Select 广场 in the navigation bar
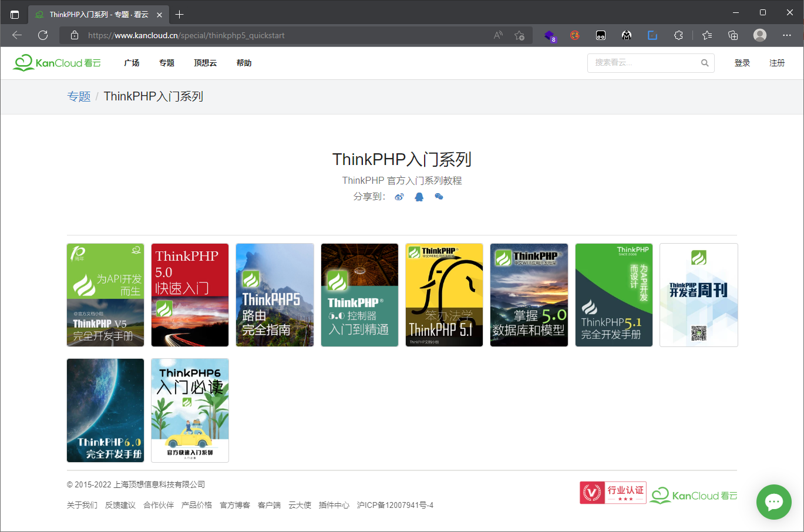Image resolution: width=804 pixels, height=532 pixels. (132, 63)
